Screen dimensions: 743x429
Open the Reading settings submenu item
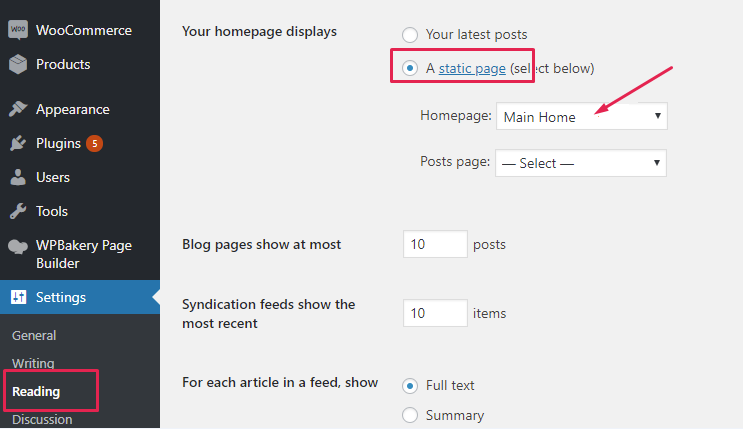click(x=36, y=391)
